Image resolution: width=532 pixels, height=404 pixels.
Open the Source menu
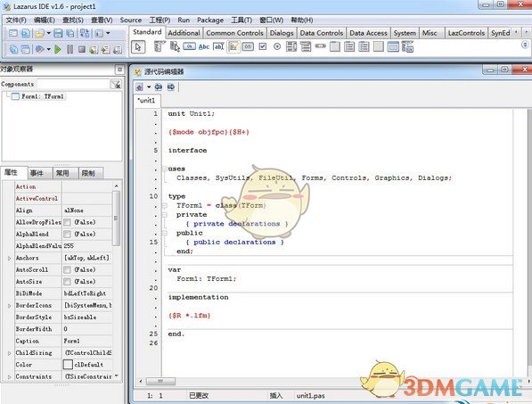point(131,20)
